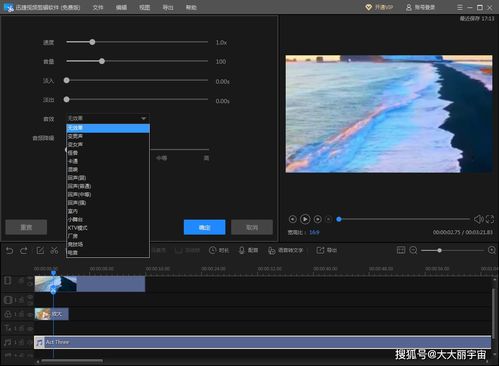
Task: Select the scissors split tool
Action: coord(54,251)
